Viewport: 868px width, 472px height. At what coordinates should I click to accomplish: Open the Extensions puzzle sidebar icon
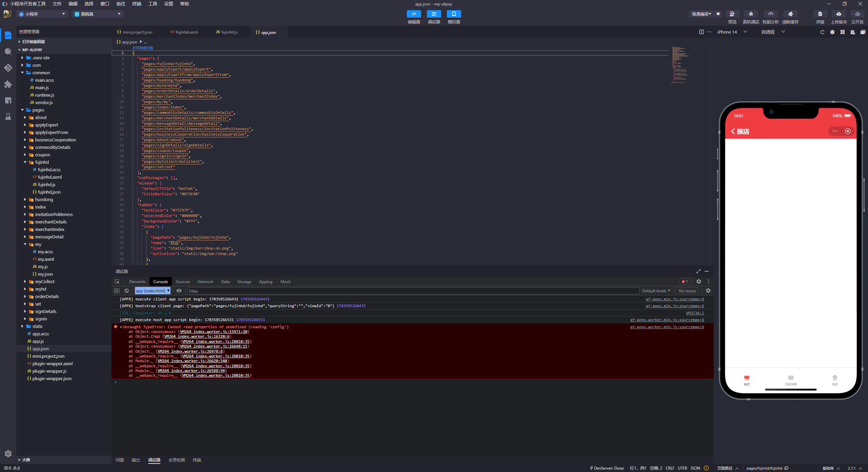(x=8, y=84)
